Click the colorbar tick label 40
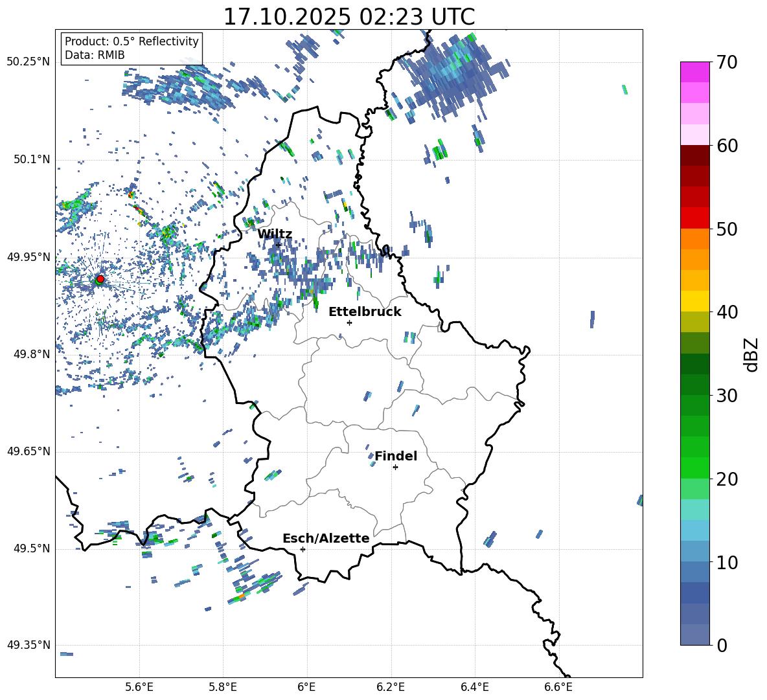The width and height of the screenshot is (767, 700). (x=727, y=312)
